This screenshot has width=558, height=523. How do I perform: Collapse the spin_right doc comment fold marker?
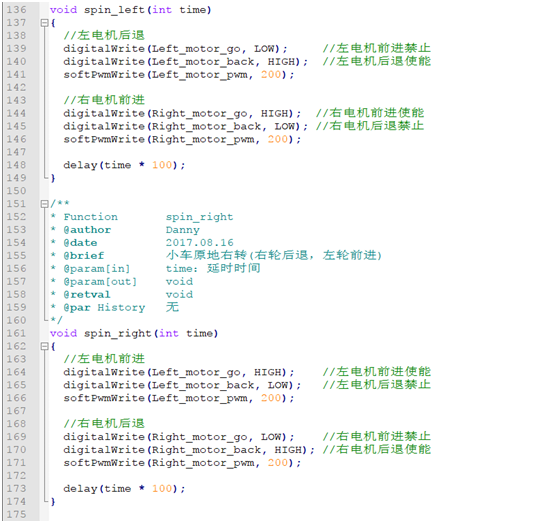(44, 204)
